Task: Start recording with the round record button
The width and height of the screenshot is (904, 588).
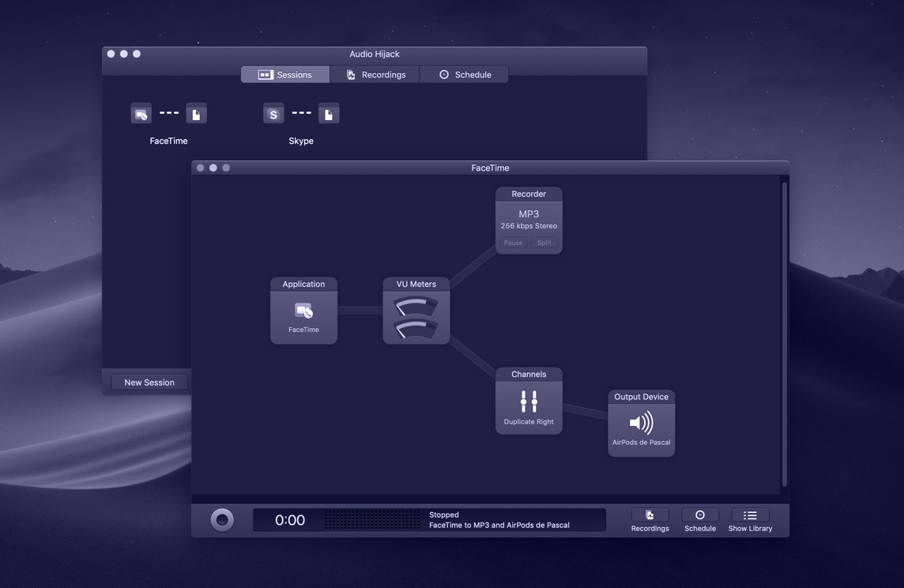Action: point(222,520)
